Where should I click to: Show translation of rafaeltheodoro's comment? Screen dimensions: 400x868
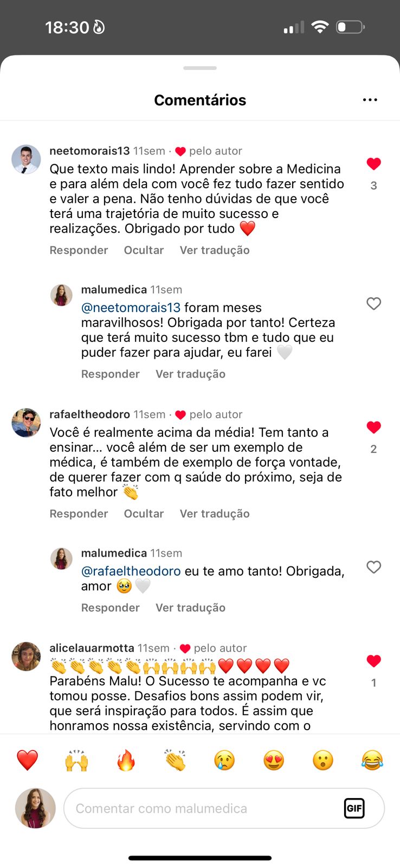pyautogui.click(x=215, y=514)
